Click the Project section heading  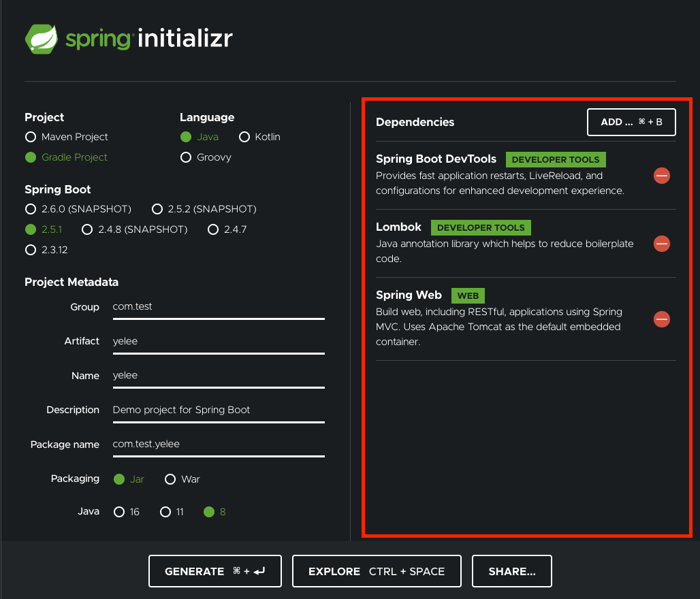click(44, 117)
